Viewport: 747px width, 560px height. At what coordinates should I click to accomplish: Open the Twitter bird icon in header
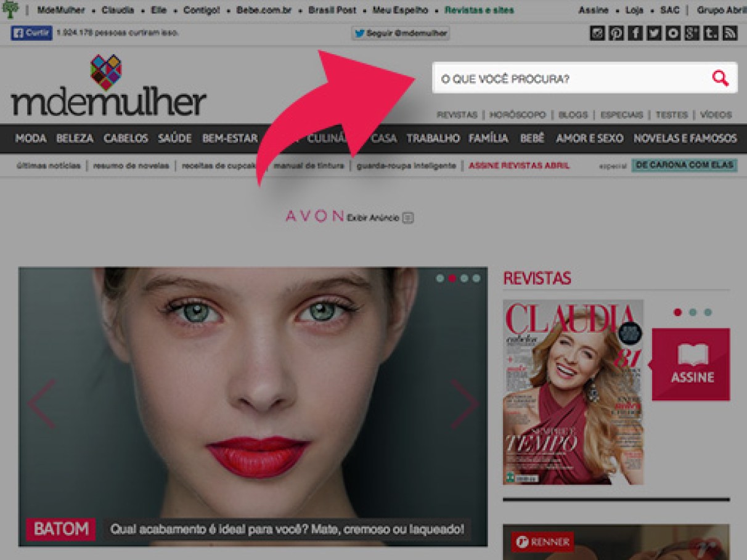coord(653,33)
